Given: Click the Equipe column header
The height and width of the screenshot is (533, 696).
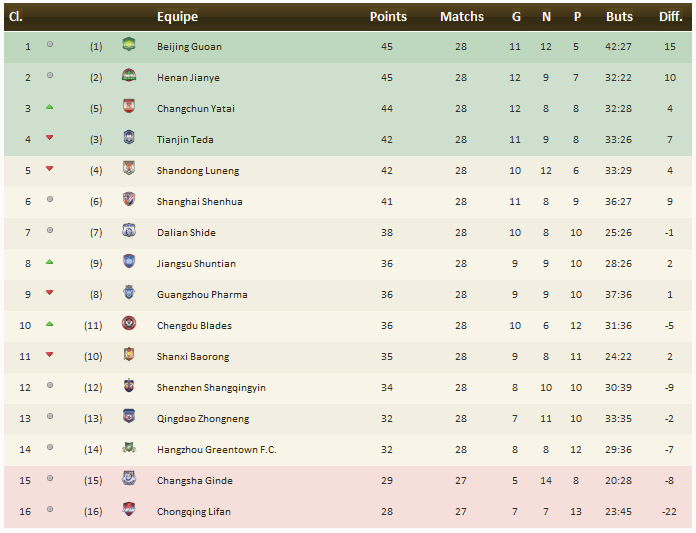Looking at the screenshot, I should coord(177,17).
